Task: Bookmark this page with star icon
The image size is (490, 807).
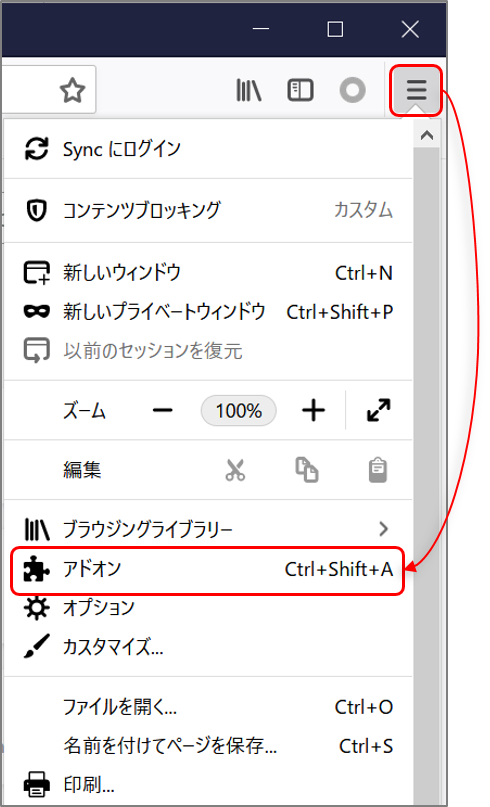Action: 72,90
